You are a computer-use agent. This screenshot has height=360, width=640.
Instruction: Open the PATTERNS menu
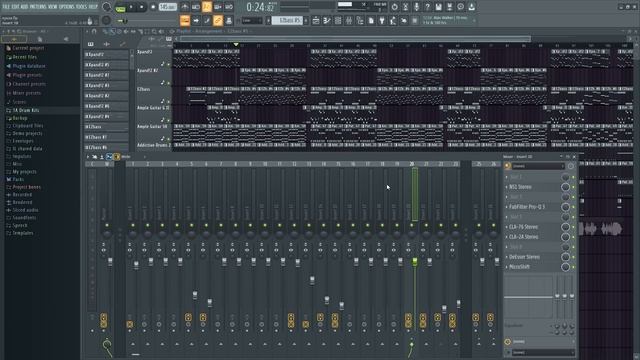(37, 7)
